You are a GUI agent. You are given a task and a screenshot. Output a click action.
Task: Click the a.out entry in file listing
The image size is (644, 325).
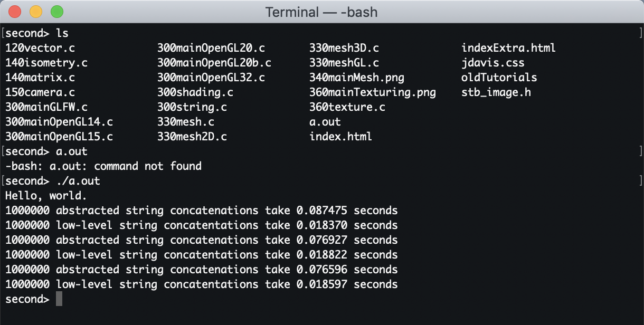coord(325,122)
